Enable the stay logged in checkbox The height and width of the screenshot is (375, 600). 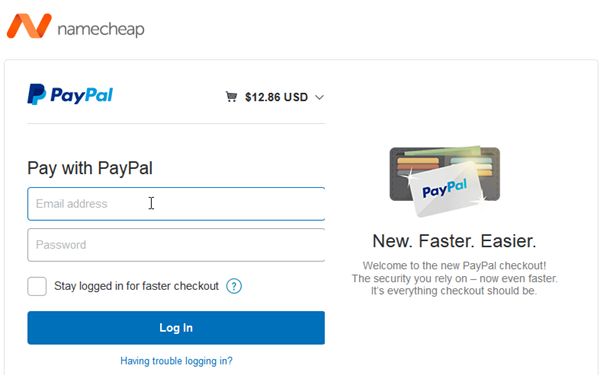pyautogui.click(x=37, y=286)
